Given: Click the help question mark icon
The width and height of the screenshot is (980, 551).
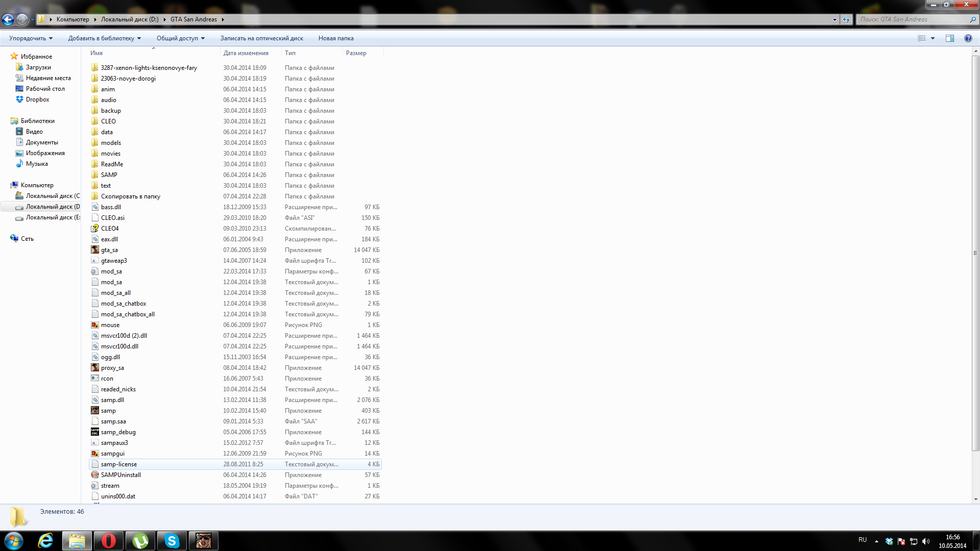Looking at the screenshot, I should pyautogui.click(x=968, y=38).
